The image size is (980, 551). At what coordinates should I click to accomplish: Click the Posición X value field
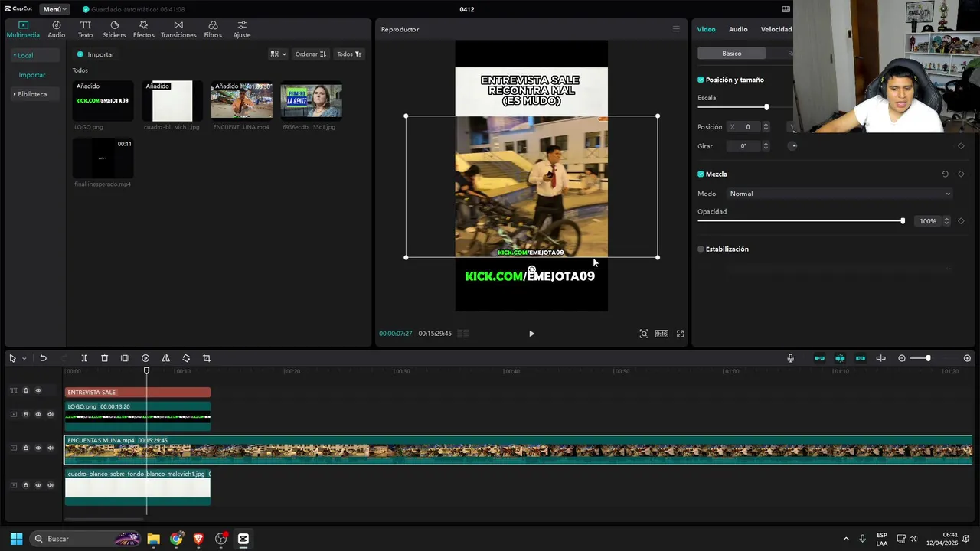coord(747,127)
